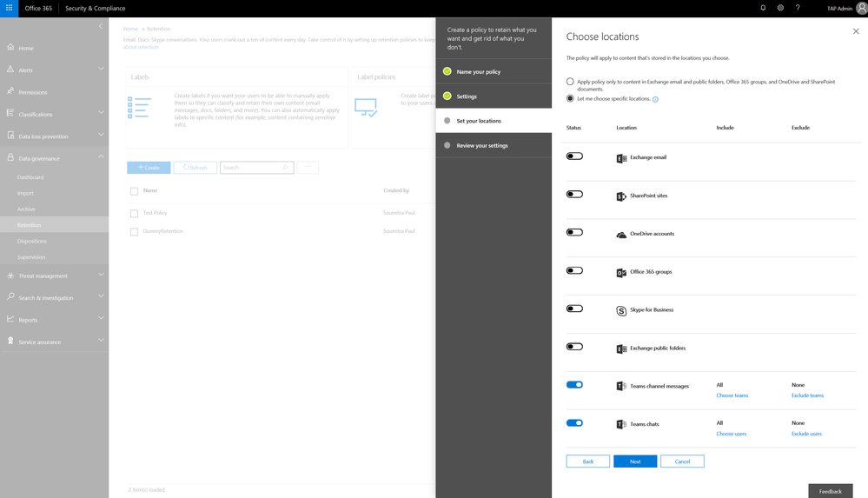Enable the SharePoint sites toggle
The width and height of the screenshot is (868, 498).
click(574, 195)
